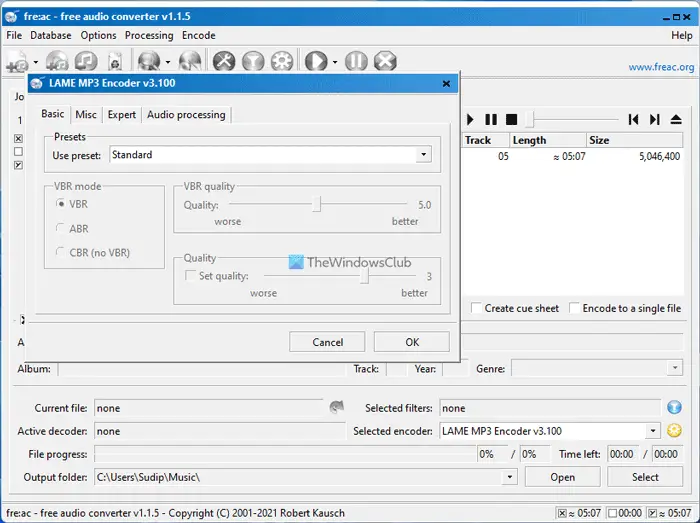
Task: Click the VBR quality slider handle
Action: point(317,204)
